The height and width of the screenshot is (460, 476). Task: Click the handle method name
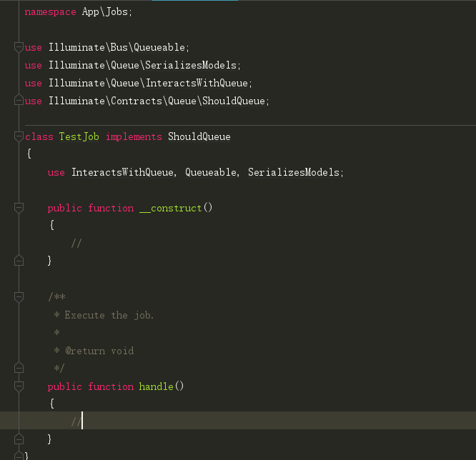pyautogui.click(x=156, y=386)
